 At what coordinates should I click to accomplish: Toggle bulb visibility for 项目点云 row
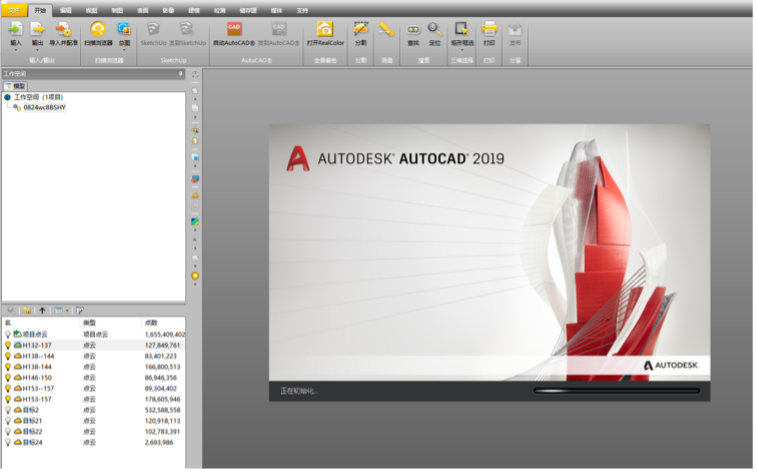[x=8, y=334]
